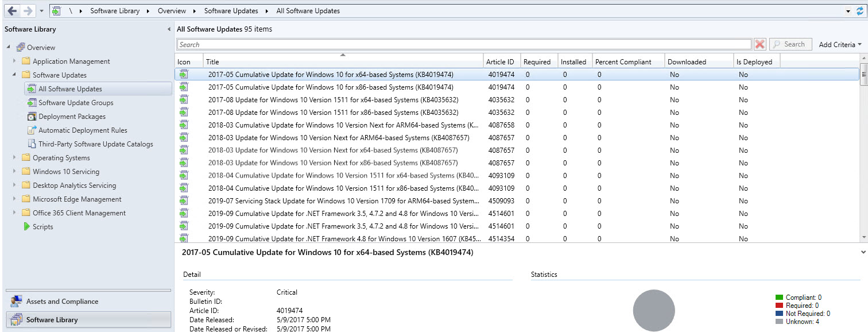This screenshot has height=332, width=868.
Task: Sort list by Article ID column
Action: point(500,62)
